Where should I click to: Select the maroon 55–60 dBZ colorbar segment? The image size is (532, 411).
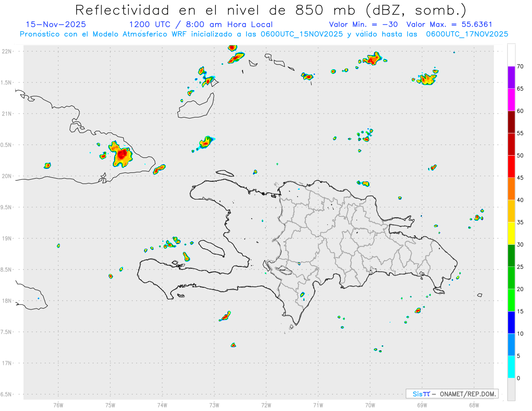click(x=511, y=122)
